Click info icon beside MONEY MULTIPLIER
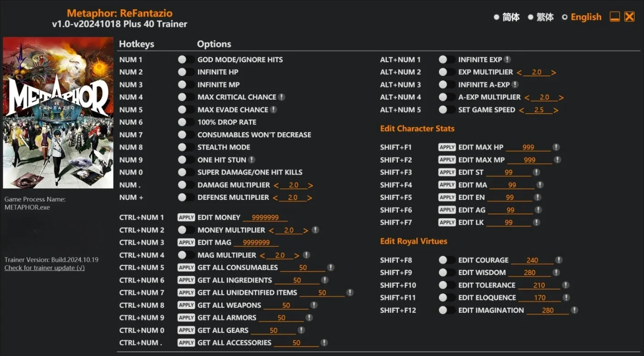 point(315,230)
